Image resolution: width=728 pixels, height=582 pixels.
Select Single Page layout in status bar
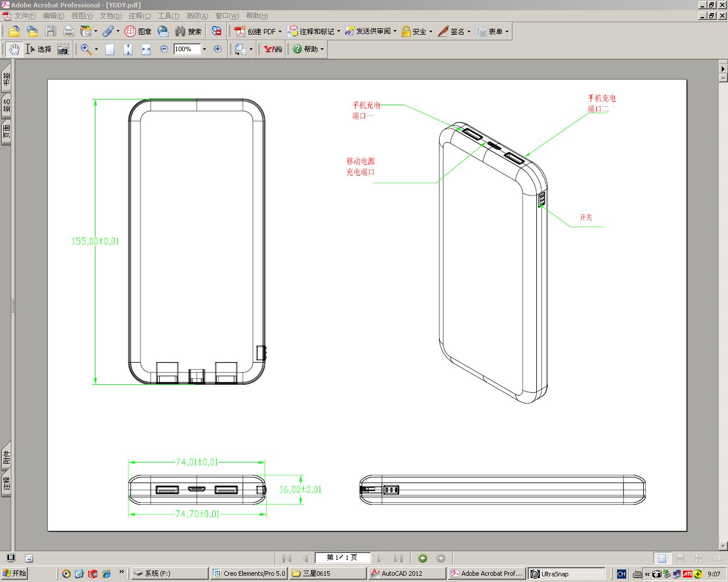(662, 559)
